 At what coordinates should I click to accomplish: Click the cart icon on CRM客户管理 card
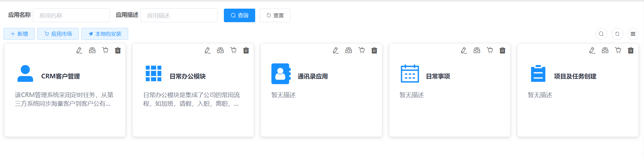pyautogui.click(x=105, y=50)
